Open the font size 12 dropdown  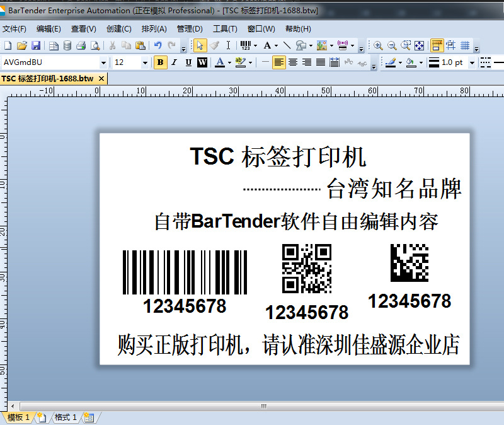pos(145,62)
